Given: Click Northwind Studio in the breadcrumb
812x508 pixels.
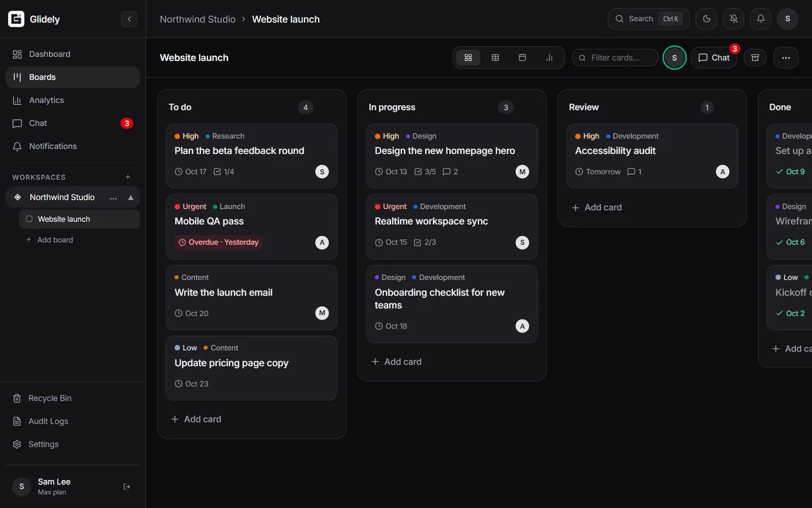Looking at the screenshot, I should pyautogui.click(x=197, y=19).
